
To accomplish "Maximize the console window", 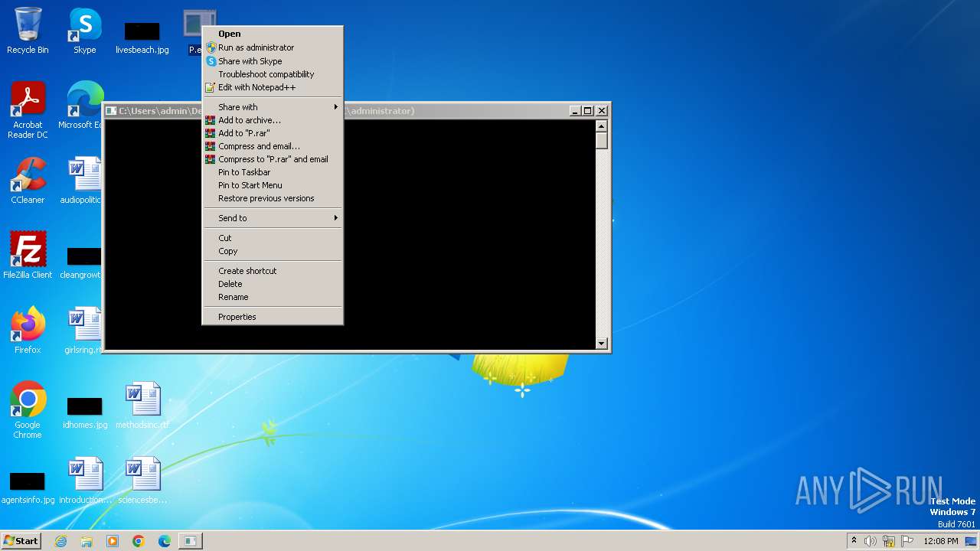I will coord(588,111).
